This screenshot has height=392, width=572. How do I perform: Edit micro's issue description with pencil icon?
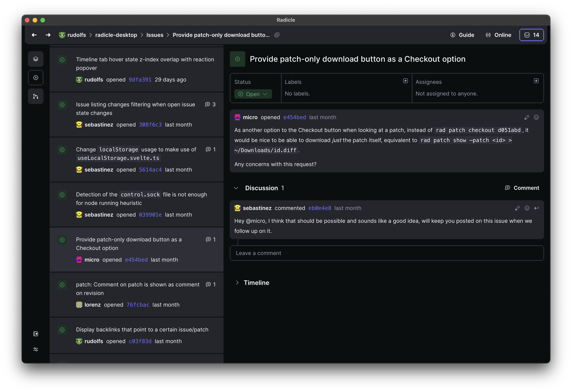[x=527, y=117]
